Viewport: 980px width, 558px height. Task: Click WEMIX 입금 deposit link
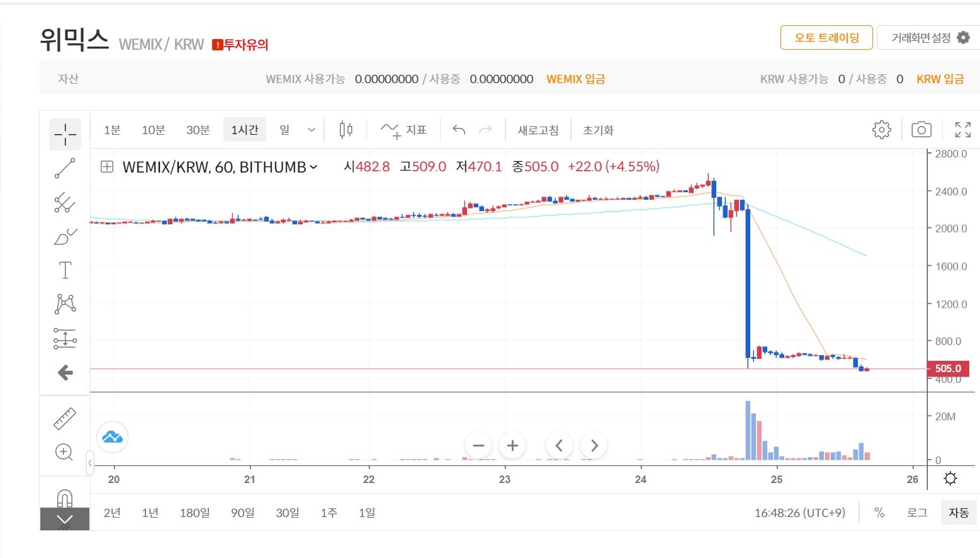tap(576, 79)
